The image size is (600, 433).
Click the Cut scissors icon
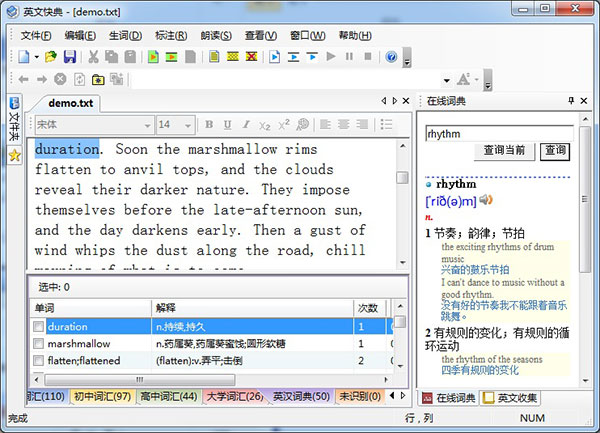pos(92,57)
